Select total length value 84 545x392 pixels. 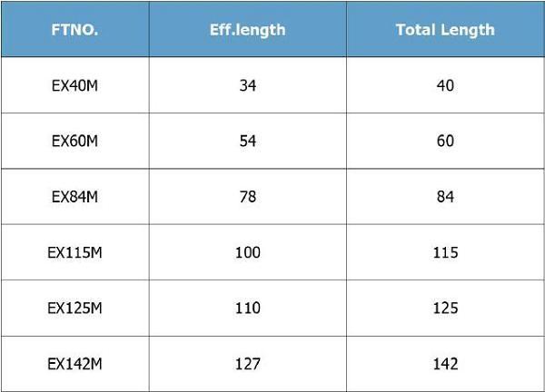(x=445, y=197)
